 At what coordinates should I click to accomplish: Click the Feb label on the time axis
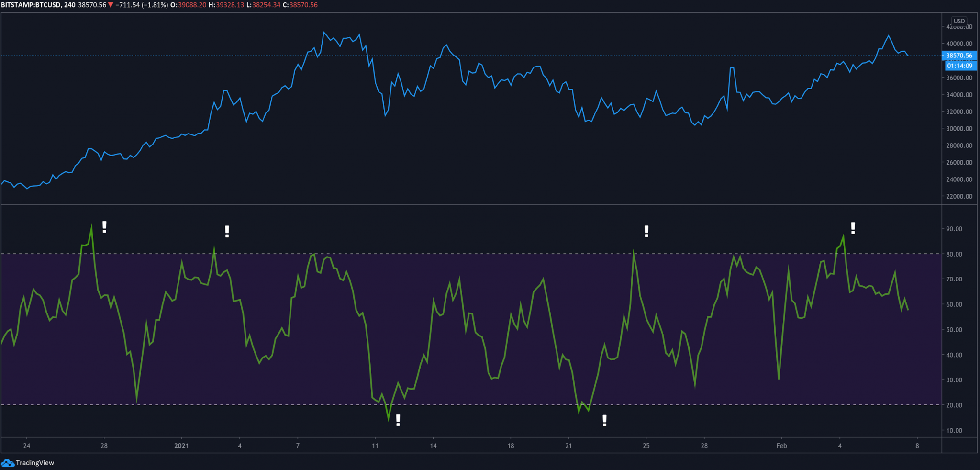point(782,446)
